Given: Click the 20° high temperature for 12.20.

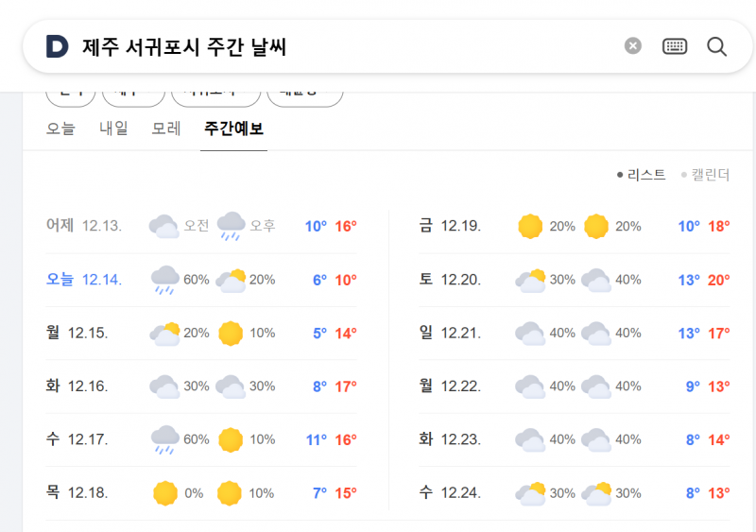Looking at the screenshot, I should coord(718,280).
